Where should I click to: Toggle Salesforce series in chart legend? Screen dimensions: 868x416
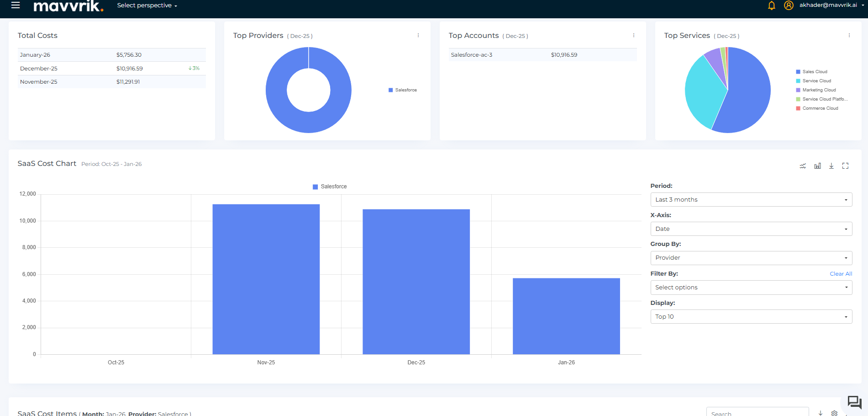330,187
